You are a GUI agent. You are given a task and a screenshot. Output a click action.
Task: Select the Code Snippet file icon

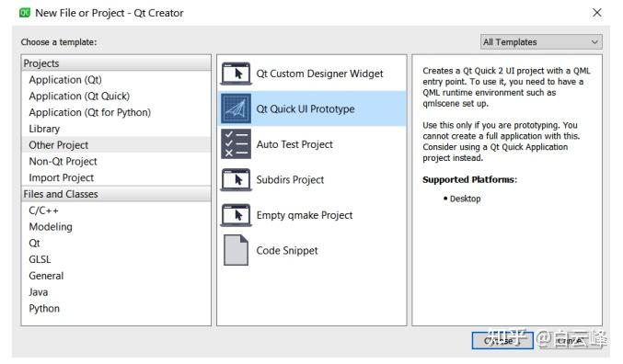coord(236,250)
